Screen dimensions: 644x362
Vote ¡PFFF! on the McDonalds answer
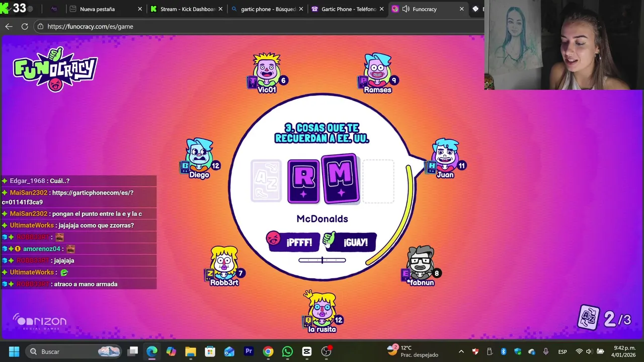pyautogui.click(x=293, y=242)
